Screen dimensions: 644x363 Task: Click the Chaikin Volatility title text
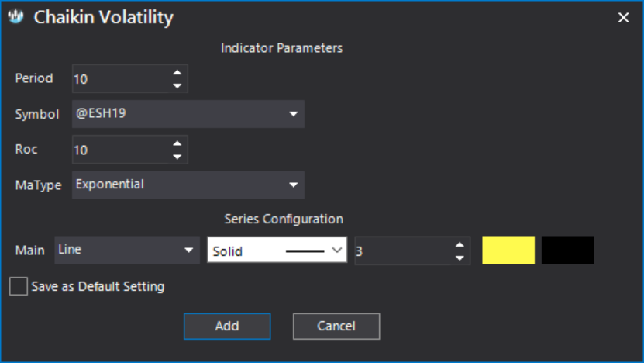click(x=104, y=17)
